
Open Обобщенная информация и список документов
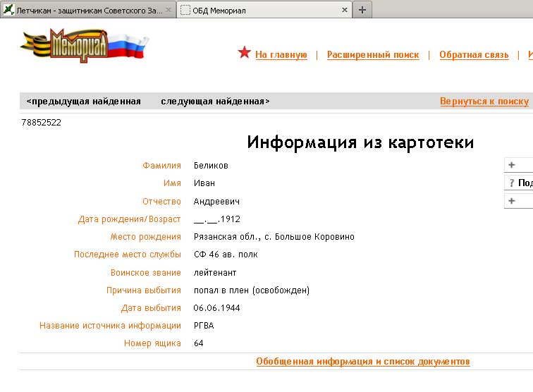(x=362, y=362)
